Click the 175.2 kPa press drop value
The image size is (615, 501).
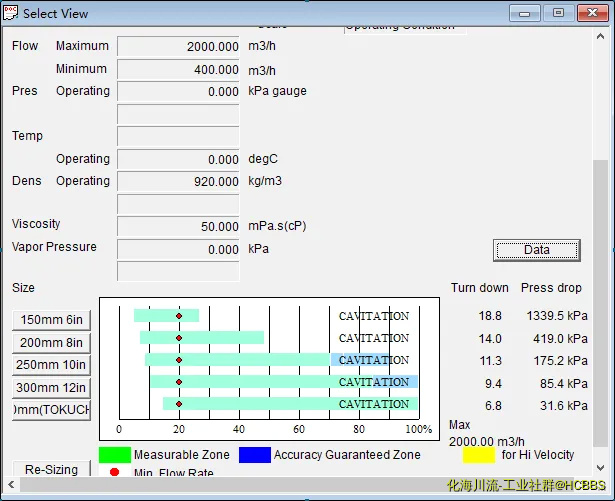[x=560, y=361]
